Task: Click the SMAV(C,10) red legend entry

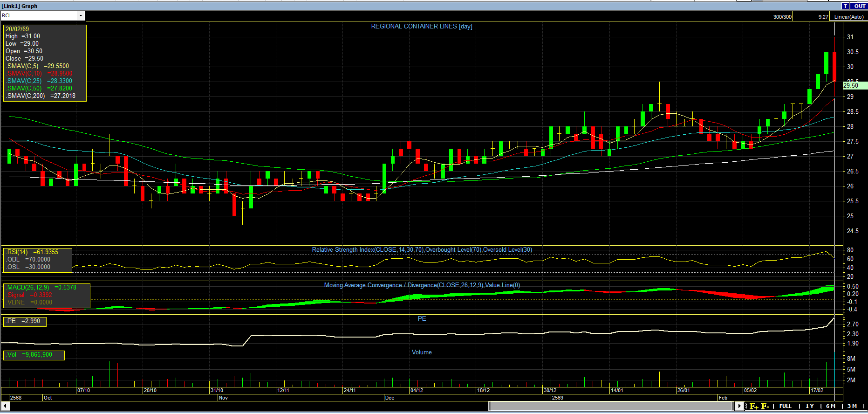Action: (x=39, y=74)
